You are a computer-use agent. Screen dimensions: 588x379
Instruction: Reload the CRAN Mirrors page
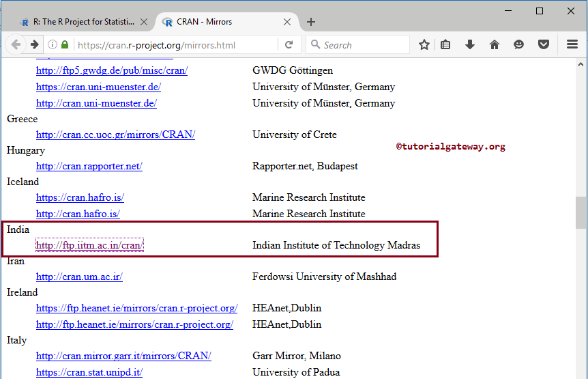(x=289, y=45)
